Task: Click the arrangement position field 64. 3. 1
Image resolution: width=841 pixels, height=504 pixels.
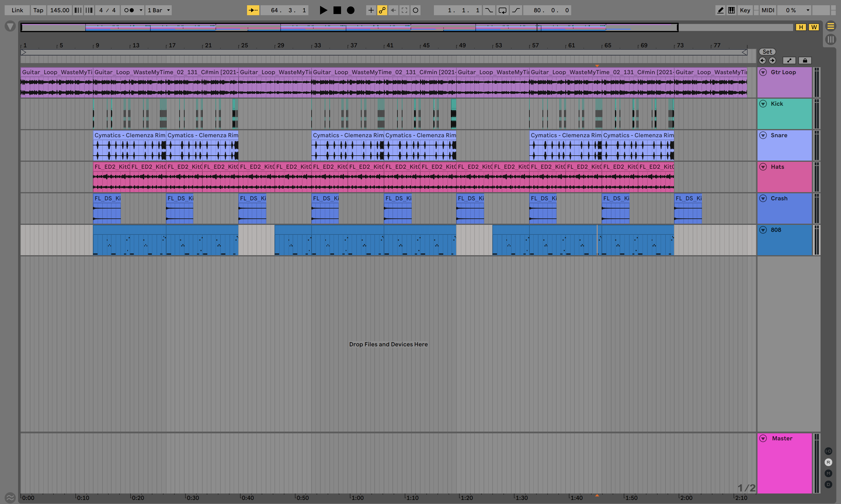Action: [284, 10]
